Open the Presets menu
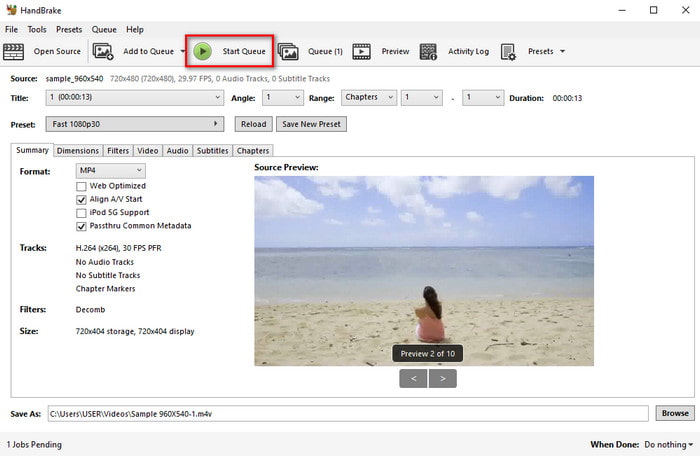This screenshot has width=700, height=456. (x=69, y=29)
